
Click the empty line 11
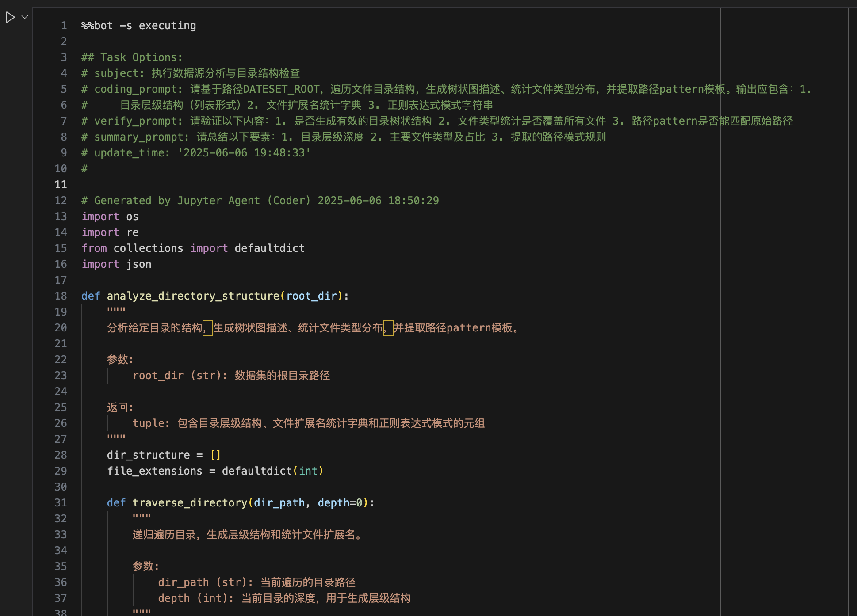pos(177,184)
